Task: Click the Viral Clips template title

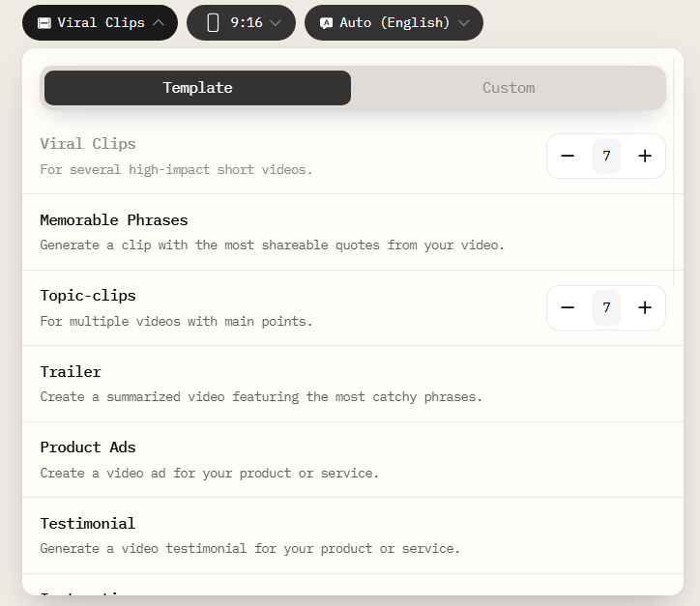Action: point(88,144)
